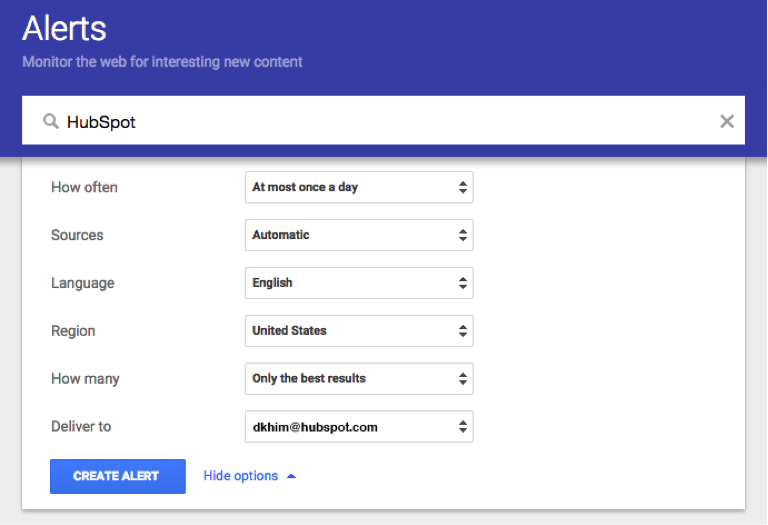Open the 'Automatic' sources dropdown
The width and height of the screenshot is (768, 525).
point(350,235)
